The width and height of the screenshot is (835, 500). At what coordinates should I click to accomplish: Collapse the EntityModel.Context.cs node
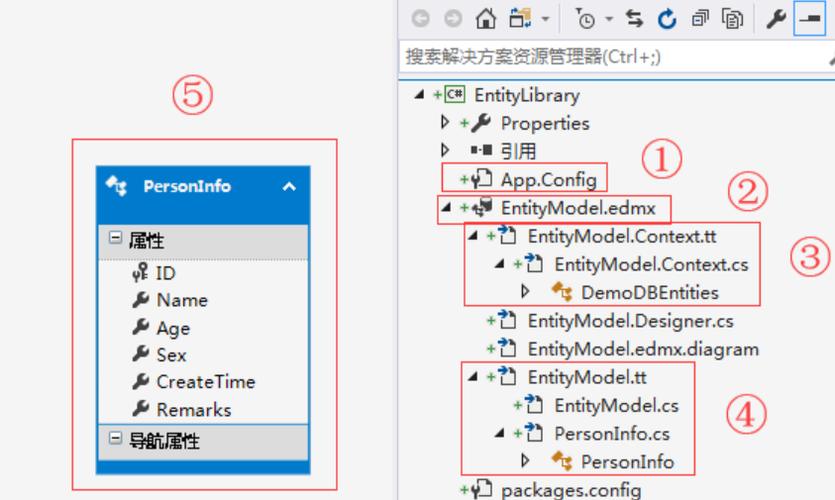[x=500, y=264]
